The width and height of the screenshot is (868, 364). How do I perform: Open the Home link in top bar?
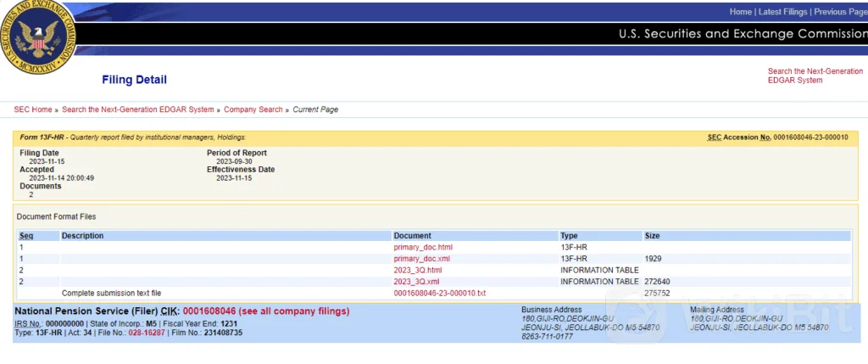(740, 12)
